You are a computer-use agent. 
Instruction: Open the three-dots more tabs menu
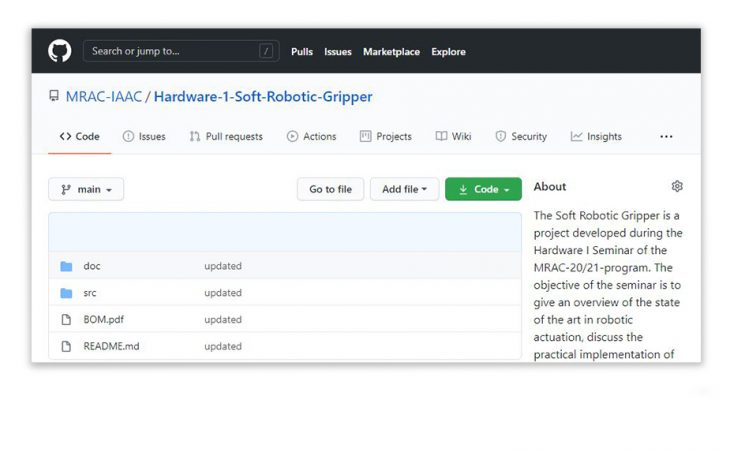[666, 137]
